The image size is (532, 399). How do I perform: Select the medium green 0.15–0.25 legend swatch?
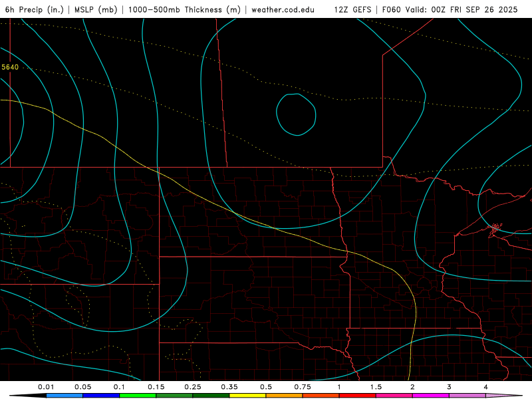(174, 396)
